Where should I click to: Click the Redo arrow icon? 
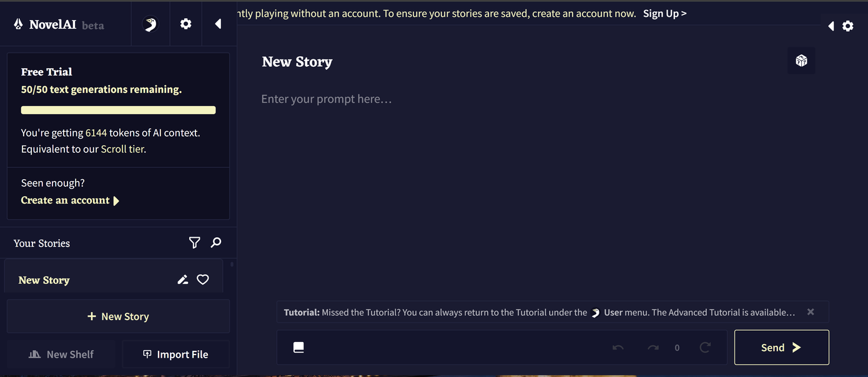point(653,348)
